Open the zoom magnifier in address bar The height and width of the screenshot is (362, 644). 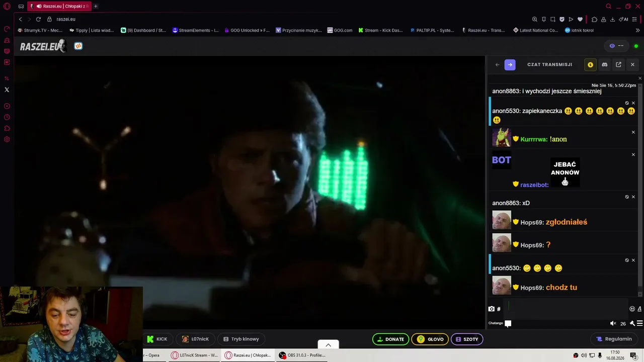point(535,19)
